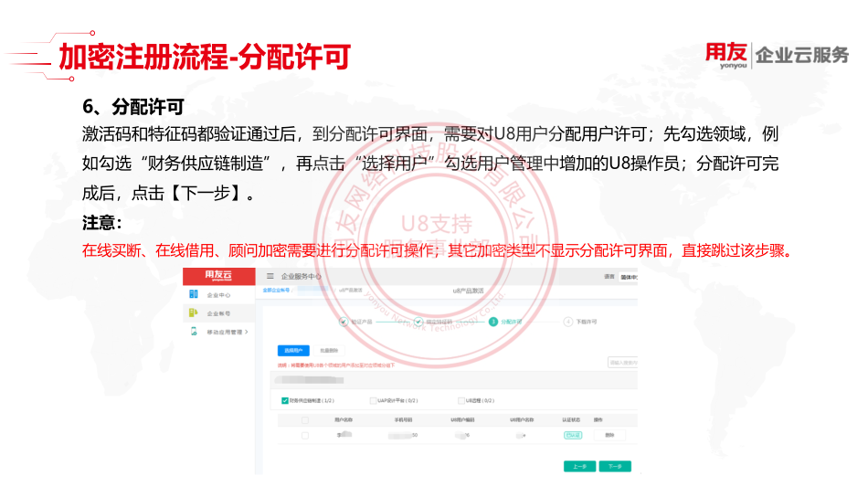The height and width of the screenshot is (487, 868).
Task: Click the slide title 加密注册流程-分配许可
Action: pyautogui.click(x=205, y=57)
